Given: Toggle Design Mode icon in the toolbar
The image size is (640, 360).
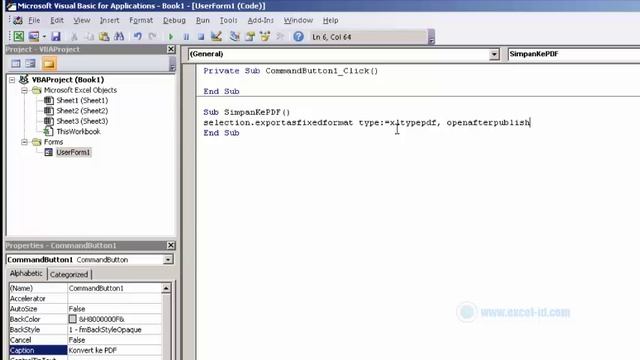Looking at the screenshot, I should click(216, 36).
